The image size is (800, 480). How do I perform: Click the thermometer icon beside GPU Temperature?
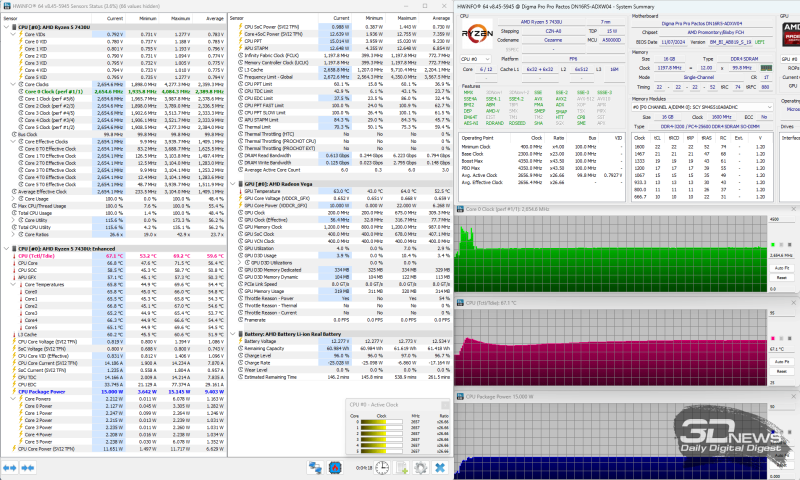240,191
